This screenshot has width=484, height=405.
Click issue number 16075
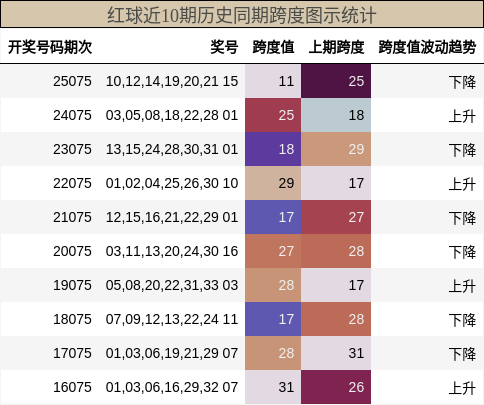pyautogui.click(x=72, y=387)
